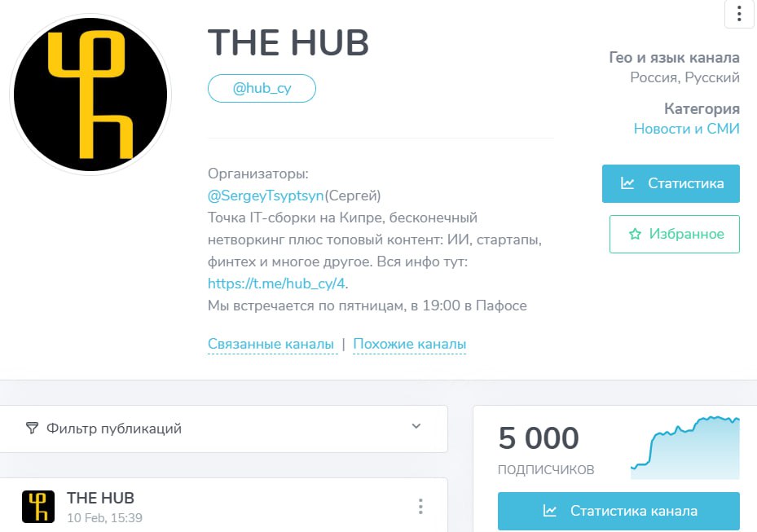
Task: Click the chart icon in Статистика button
Action: click(x=627, y=183)
